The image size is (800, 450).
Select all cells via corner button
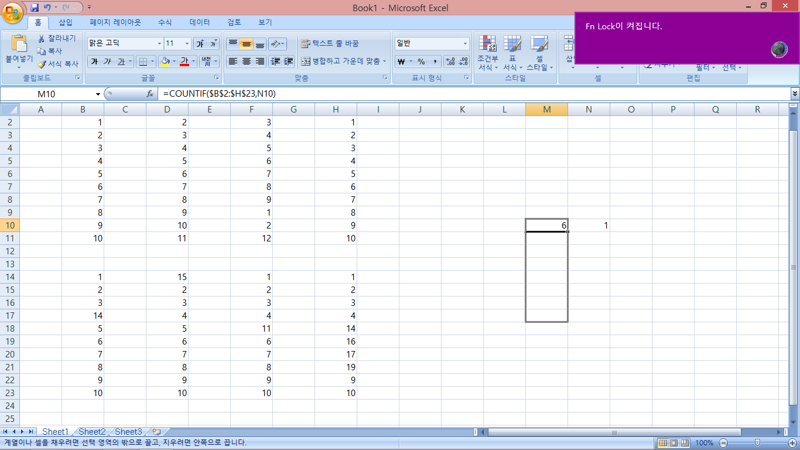tap(10, 110)
